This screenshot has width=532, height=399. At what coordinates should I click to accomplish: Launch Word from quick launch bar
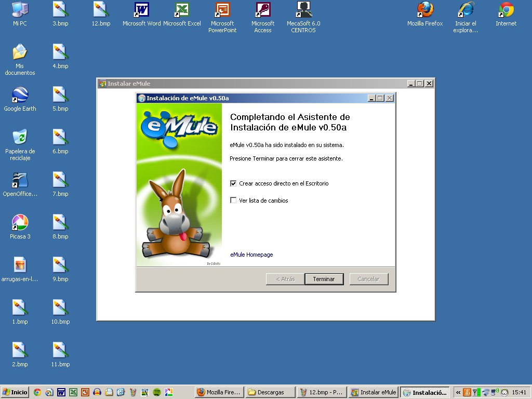coord(61,392)
